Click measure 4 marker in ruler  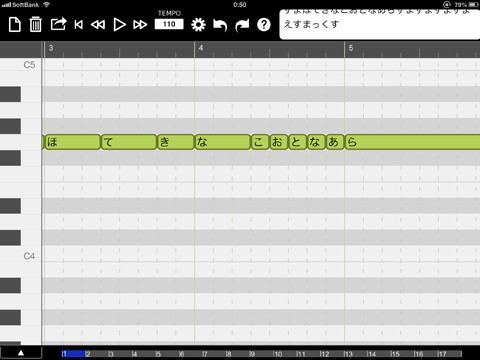[201, 48]
